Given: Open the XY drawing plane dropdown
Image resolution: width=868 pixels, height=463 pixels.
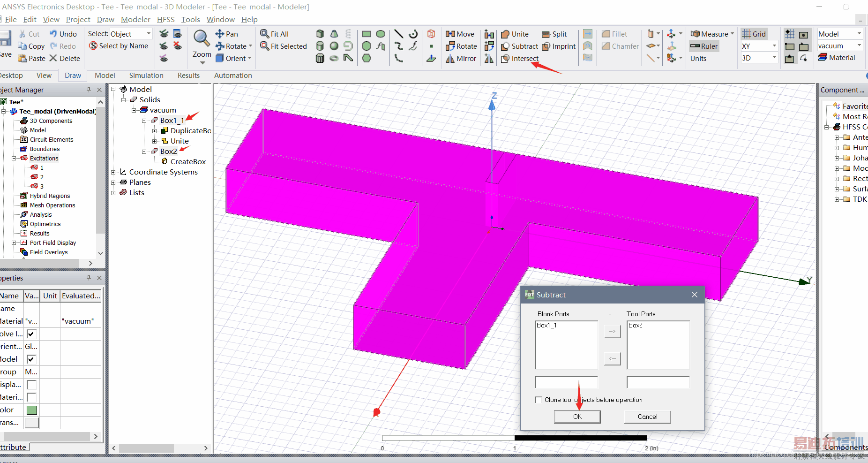Looking at the screenshot, I should pyautogui.click(x=774, y=46).
